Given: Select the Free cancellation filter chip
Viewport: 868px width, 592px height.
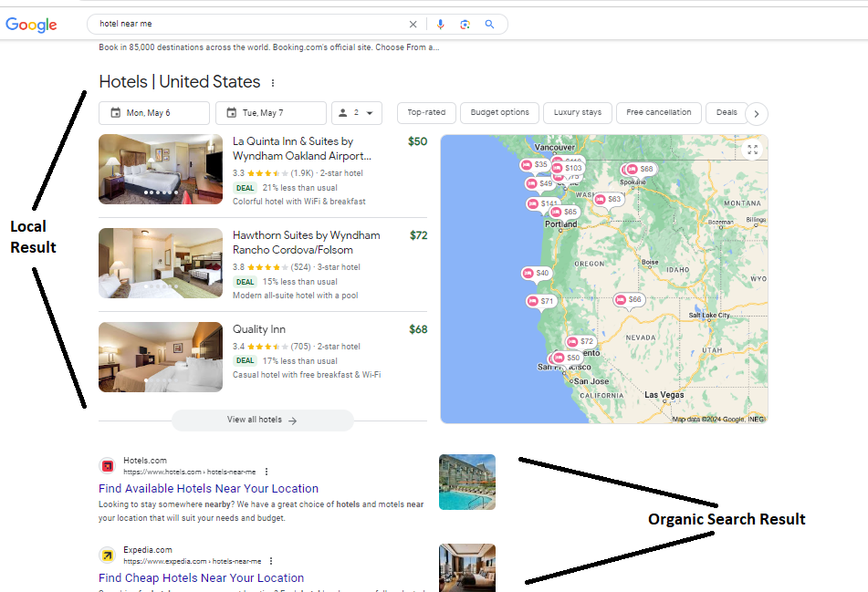Looking at the screenshot, I should (x=659, y=112).
